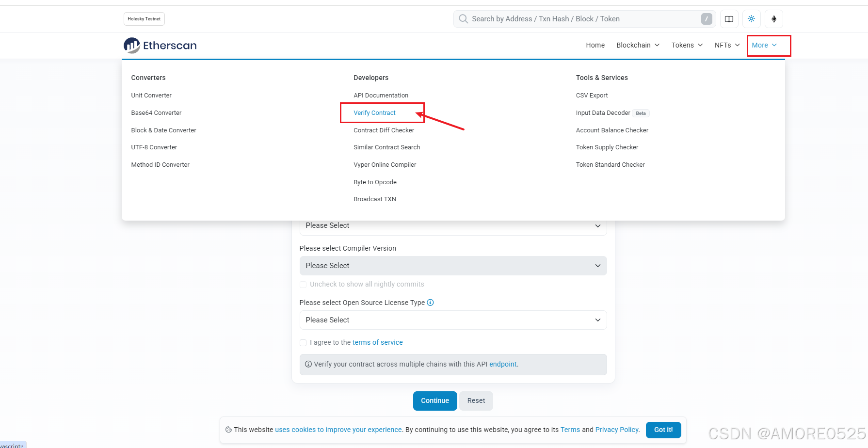Viewport: 868px width, 448px height.
Task: Expand the NFTs menu
Action: click(x=727, y=45)
